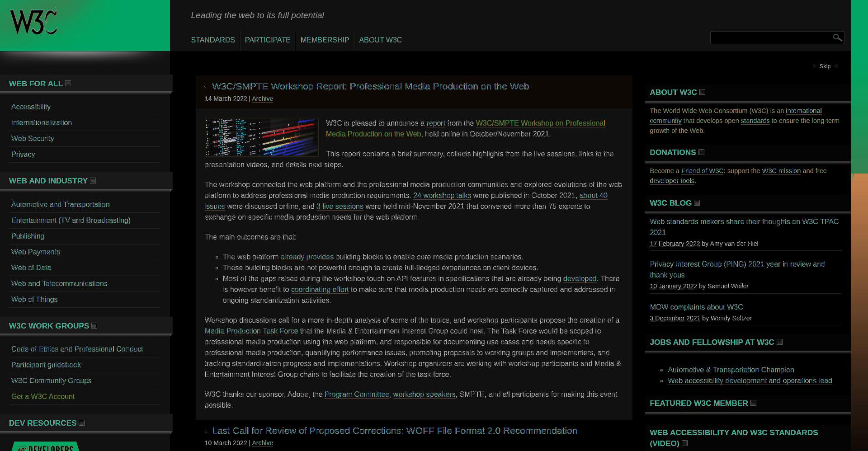Collapse the About W3C section
This screenshot has height=451, width=868.
click(703, 92)
